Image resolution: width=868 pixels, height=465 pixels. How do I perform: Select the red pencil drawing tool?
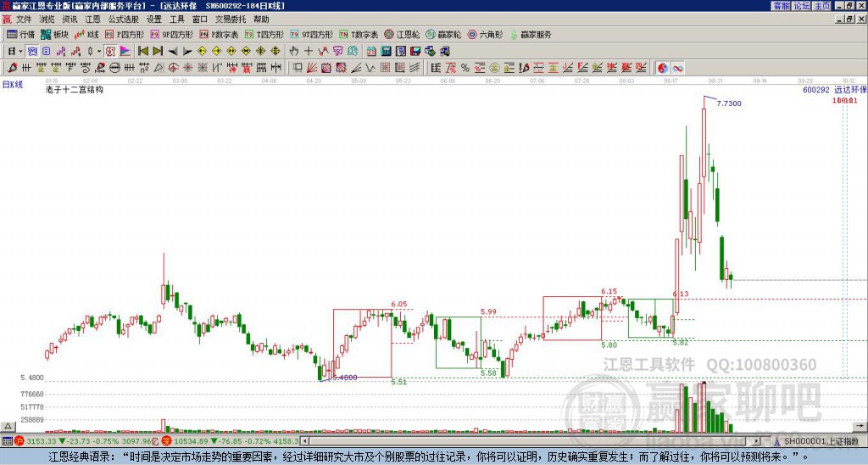(x=12, y=68)
